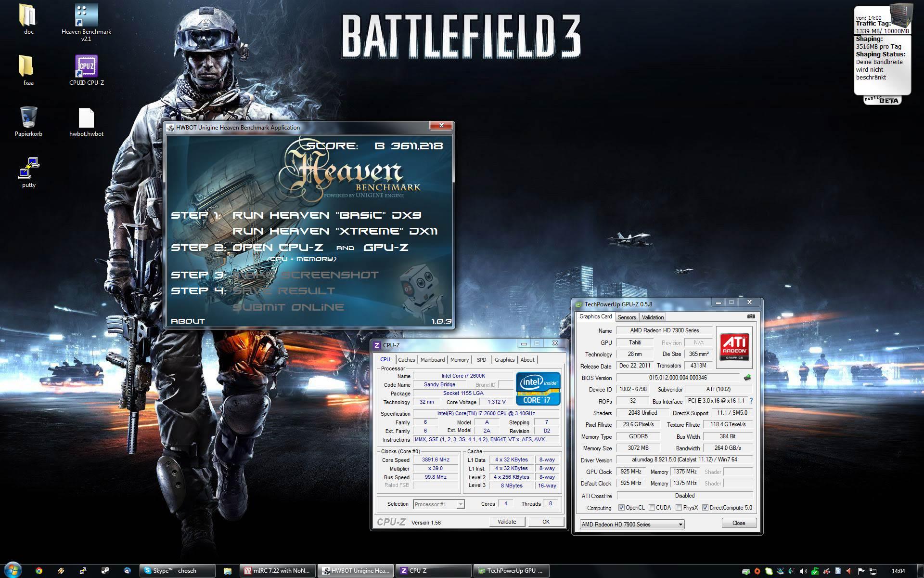Switch to the Caches tab in CPU-Z
The width and height of the screenshot is (924, 578).
click(406, 360)
